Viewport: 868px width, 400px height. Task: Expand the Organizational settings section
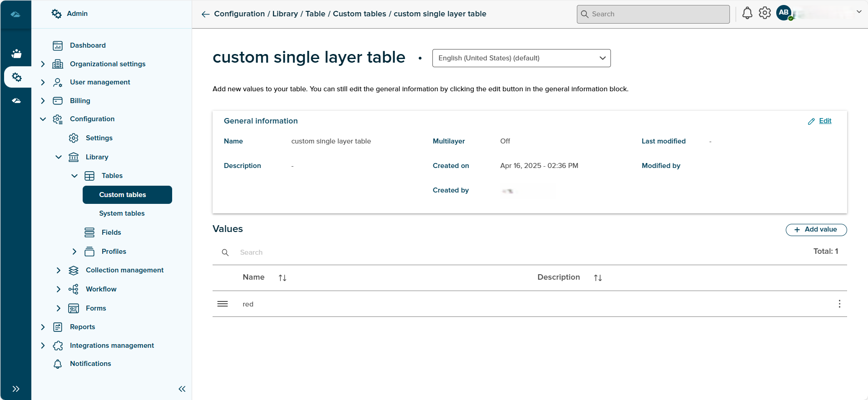coord(43,64)
